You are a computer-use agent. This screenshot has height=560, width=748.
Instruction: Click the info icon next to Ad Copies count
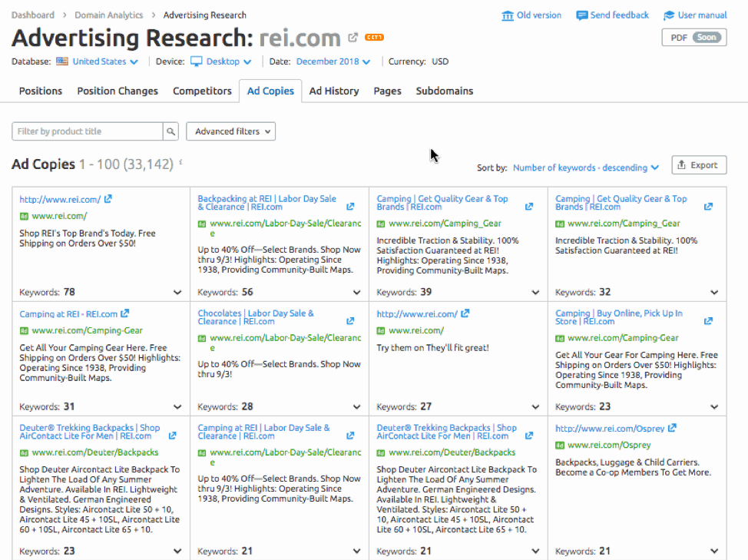coord(180,162)
